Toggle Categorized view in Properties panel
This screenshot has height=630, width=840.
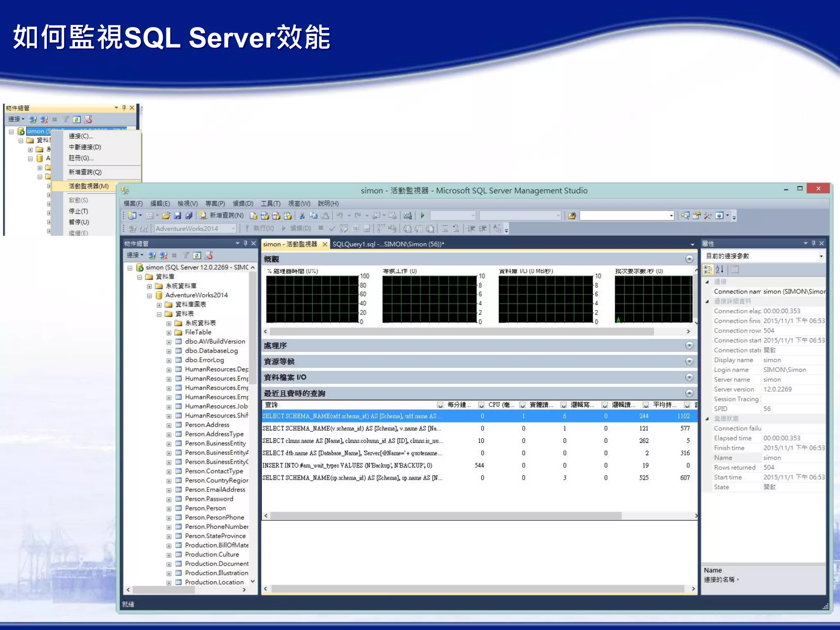click(708, 269)
